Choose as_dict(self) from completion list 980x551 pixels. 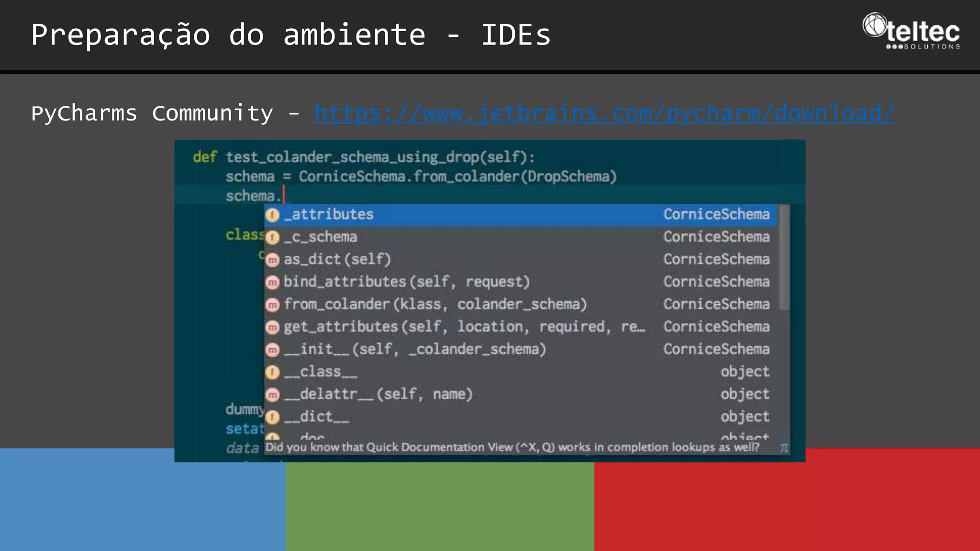[x=521, y=260]
